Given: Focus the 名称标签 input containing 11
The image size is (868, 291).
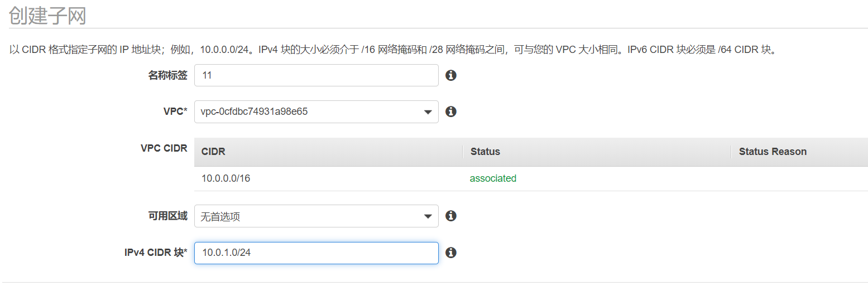Looking at the screenshot, I should (x=316, y=75).
